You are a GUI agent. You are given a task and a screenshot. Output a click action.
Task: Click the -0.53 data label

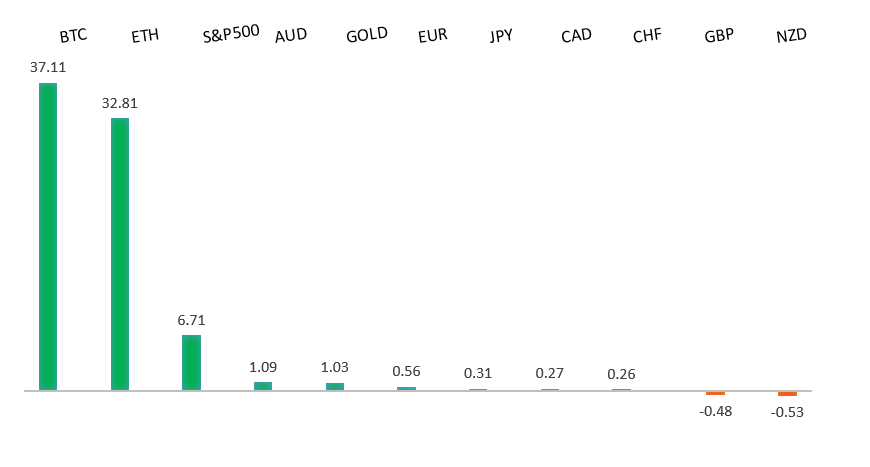click(788, 411)
